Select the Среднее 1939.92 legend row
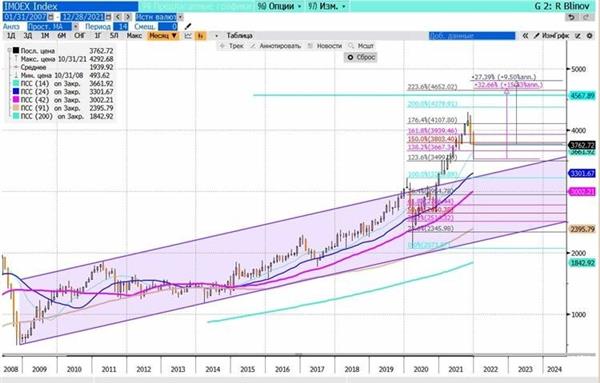Viewport: 600px width, 383px height. coord(63,67)
